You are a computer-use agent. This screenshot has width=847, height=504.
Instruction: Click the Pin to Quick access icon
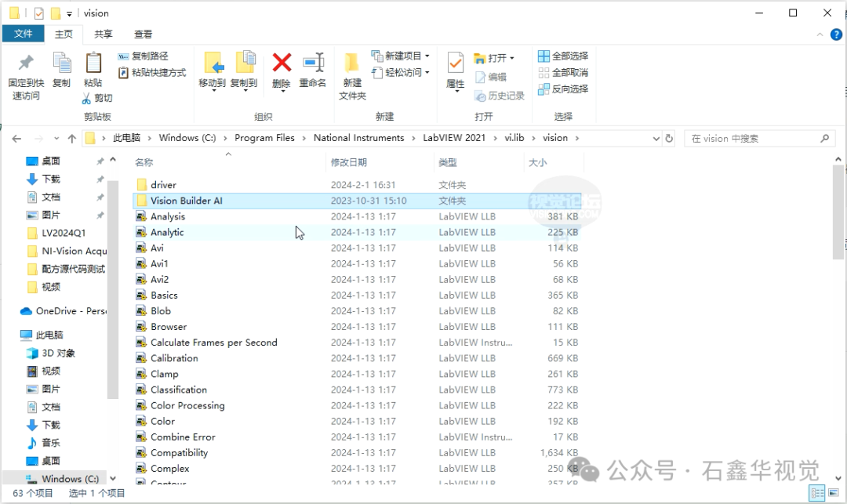[26, 63]
